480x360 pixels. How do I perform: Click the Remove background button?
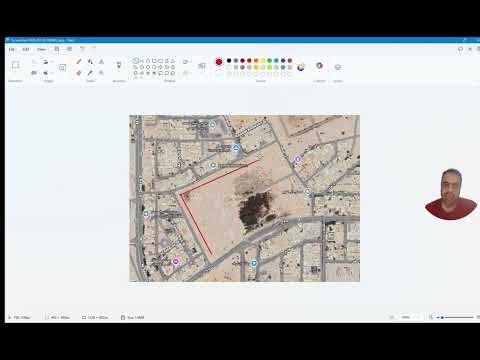click(x=62, y=68)
